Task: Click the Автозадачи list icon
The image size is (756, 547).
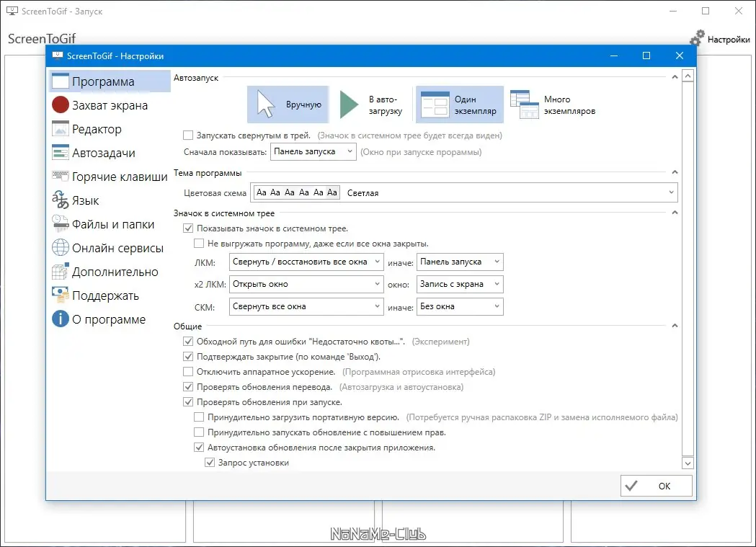Action: pyautogui.click(x=61, y=152)
